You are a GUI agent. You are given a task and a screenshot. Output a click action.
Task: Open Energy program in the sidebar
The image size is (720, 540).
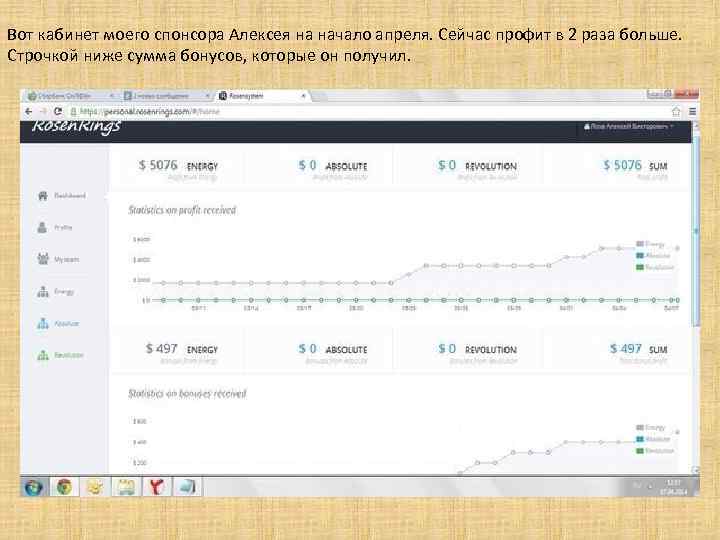pos(56,292)
